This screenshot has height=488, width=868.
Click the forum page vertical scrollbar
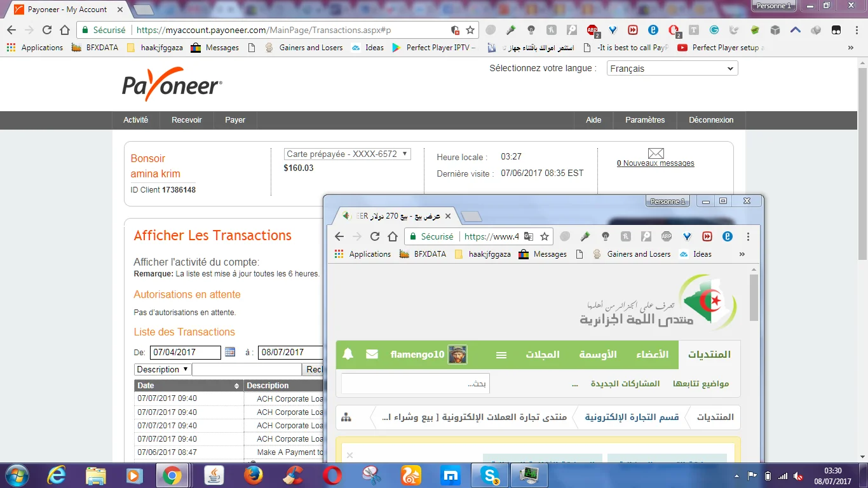point(754,299)
